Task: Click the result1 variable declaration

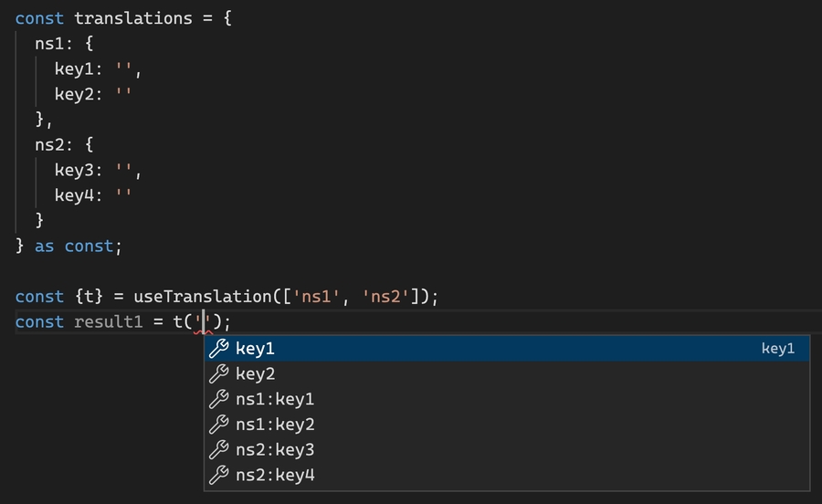Action: (108, 321)
